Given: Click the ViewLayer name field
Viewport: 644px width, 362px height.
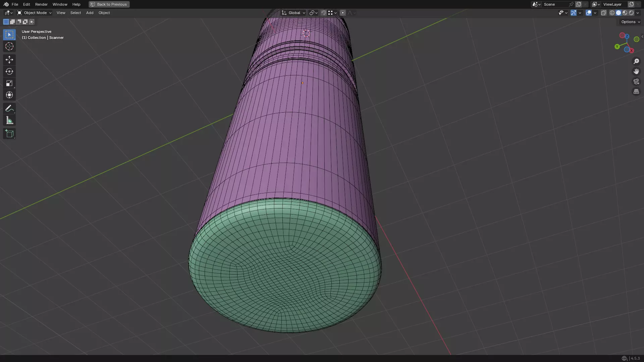Looking at the screenshot, I should [x=614, y=4].
